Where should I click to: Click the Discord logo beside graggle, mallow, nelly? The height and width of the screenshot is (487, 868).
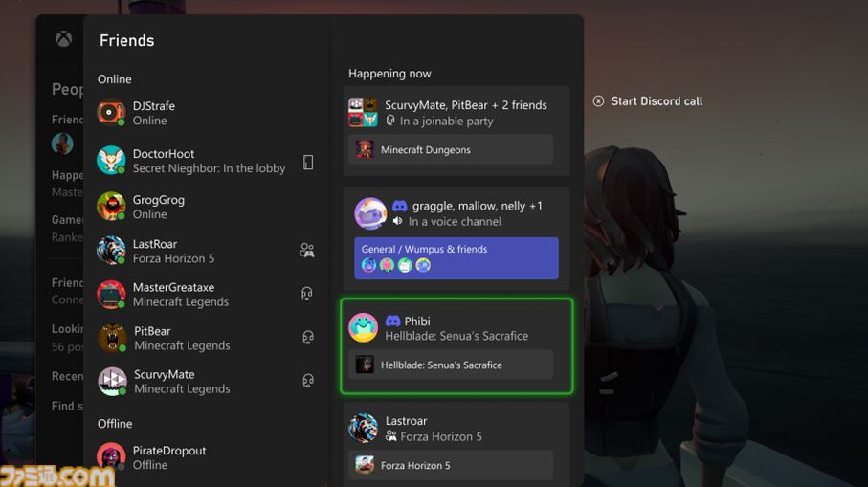(x=400, y=206)
